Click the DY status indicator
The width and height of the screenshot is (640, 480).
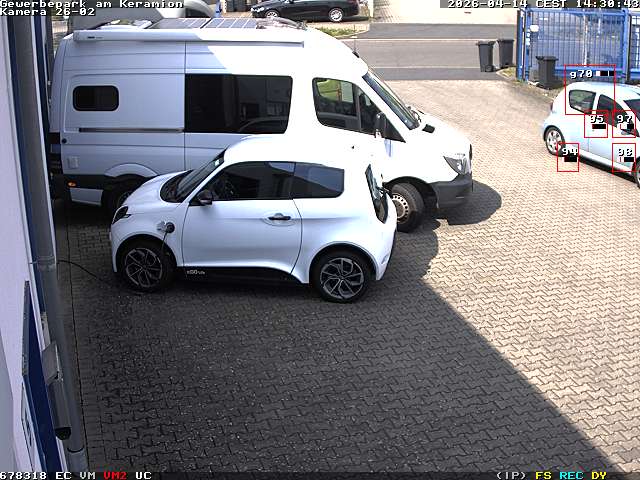coord(598,475)
